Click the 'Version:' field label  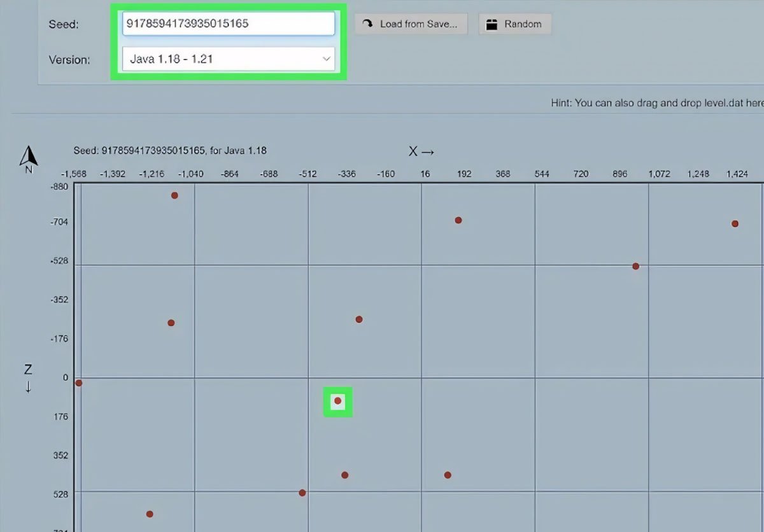pyautogui.click(x=69, y=60)
